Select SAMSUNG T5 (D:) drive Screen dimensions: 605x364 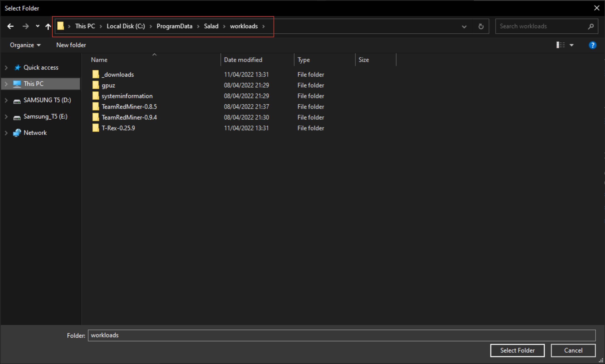(x=47, y=100)
